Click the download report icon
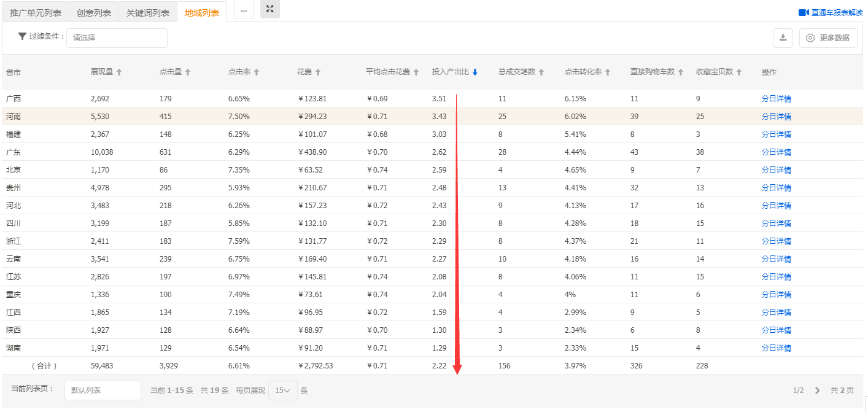 [x=783, y=37]
